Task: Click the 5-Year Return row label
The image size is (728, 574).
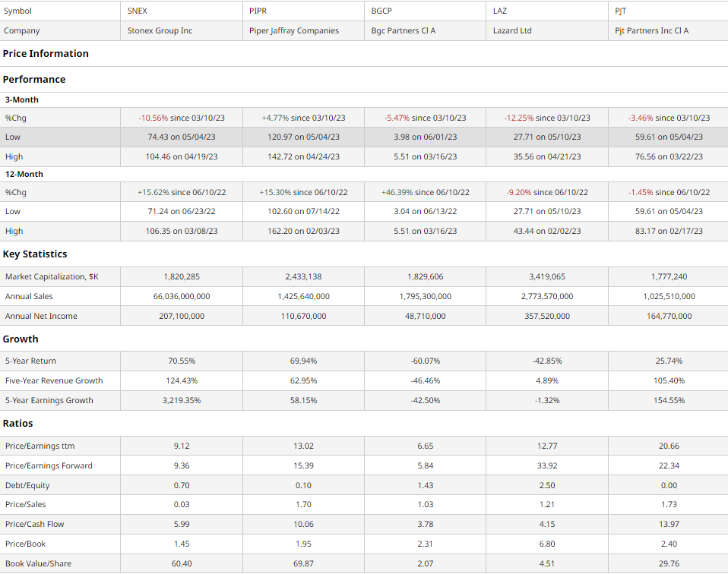Action: (x=30, y=361)
